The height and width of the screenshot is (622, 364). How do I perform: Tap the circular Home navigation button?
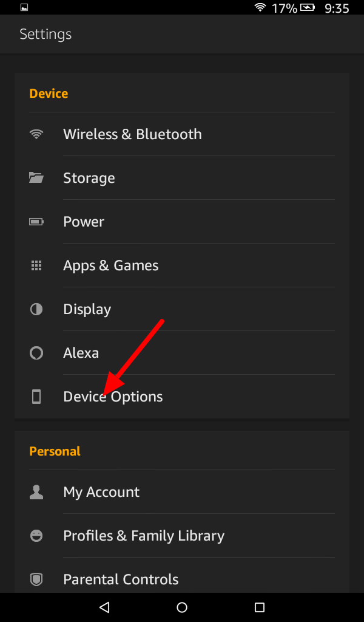[182, 607]
